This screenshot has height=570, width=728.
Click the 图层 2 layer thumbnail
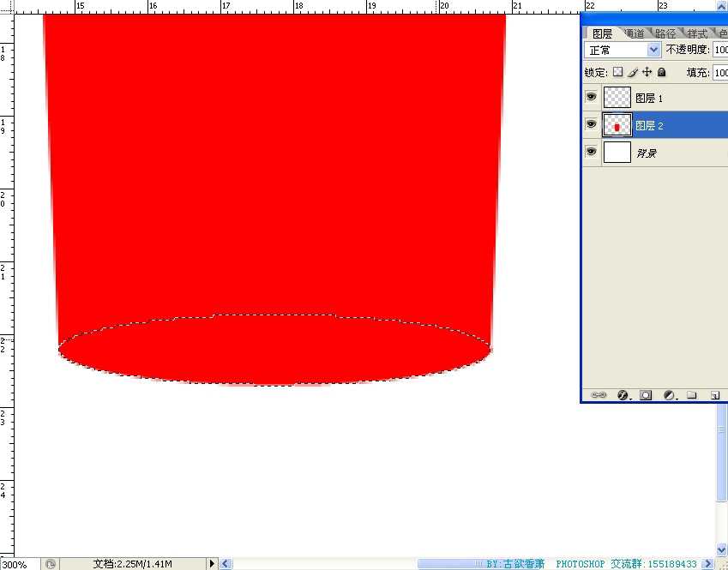pos(617,125)
